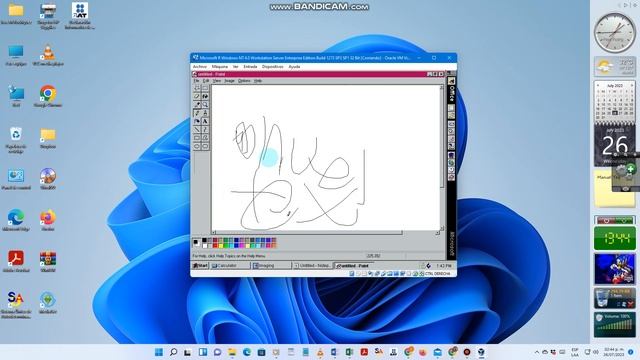
Task: Select the rectangular Select tool in Paint
Action: pyautogui.click(x=205, y=88)
